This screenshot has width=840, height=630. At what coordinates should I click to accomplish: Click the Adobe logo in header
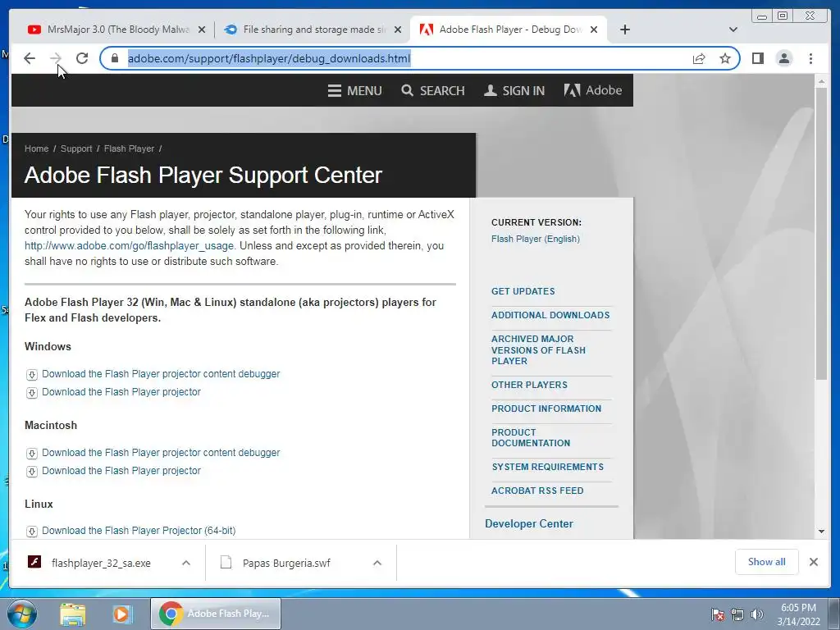point(593,90)
